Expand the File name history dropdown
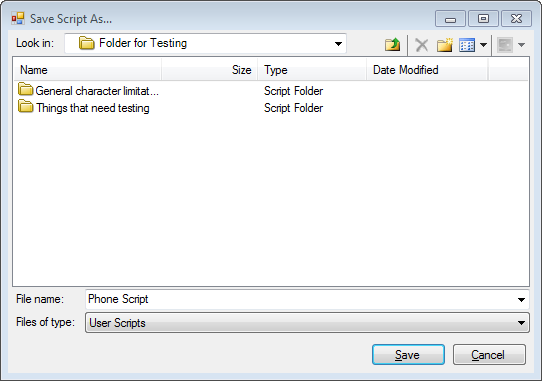542x381 pixels. (521, 299)
